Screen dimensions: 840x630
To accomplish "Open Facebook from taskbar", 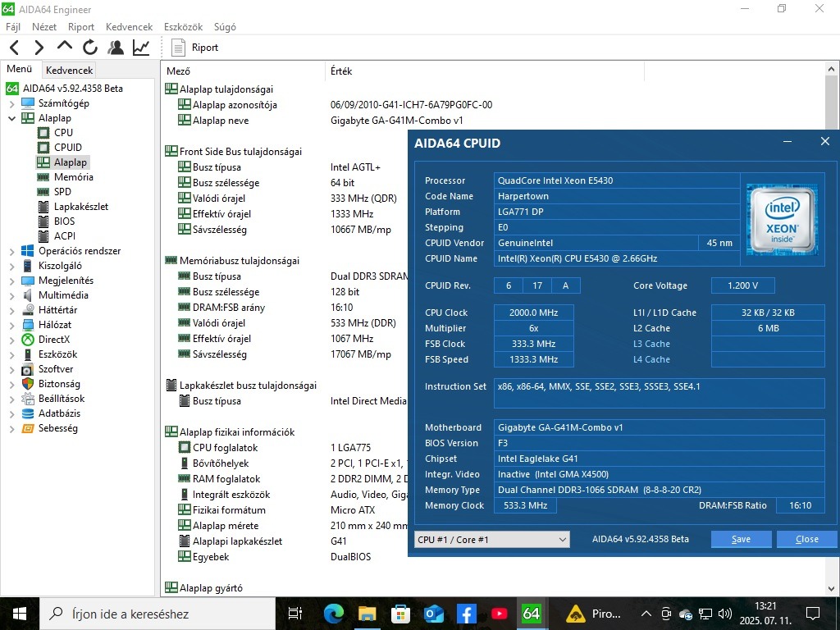I will (466, 614).
